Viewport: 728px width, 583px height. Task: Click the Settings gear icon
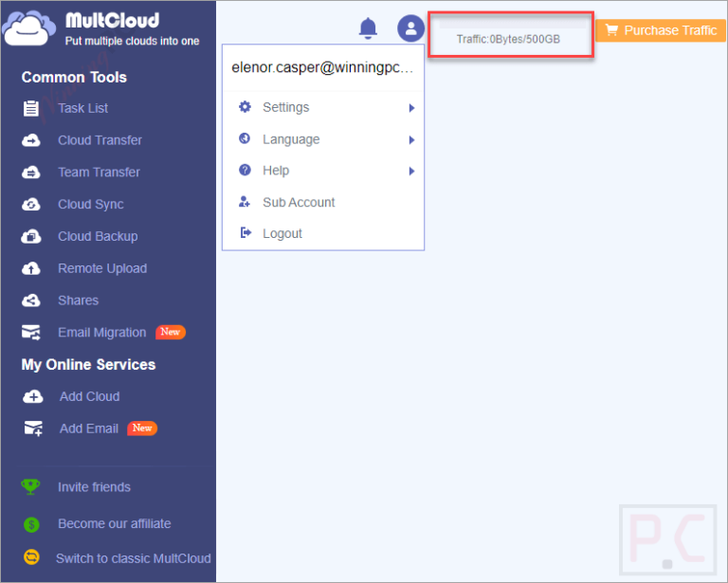(245, 107)
